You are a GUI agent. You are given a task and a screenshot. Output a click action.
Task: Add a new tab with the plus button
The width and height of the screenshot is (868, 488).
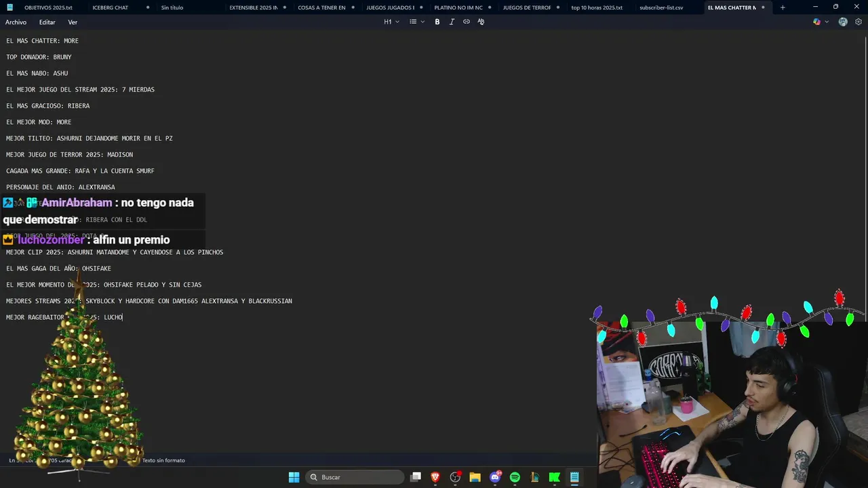tap(783, 7)
